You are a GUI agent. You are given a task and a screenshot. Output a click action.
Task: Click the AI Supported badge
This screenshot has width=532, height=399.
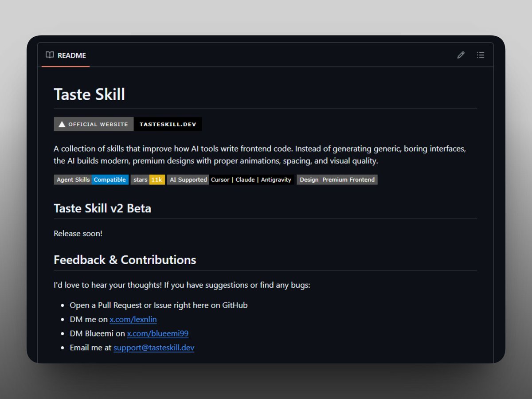coord(231,180)
